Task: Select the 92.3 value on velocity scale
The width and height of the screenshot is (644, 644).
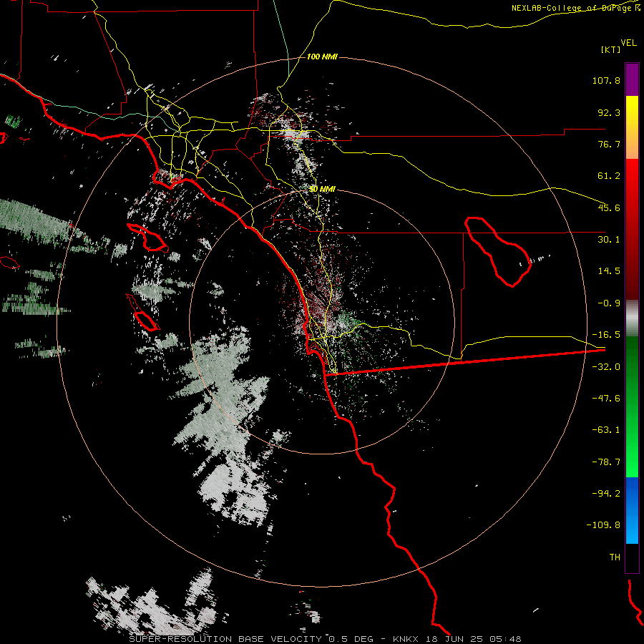Action: pyautogui.click(x=609, y=112)
